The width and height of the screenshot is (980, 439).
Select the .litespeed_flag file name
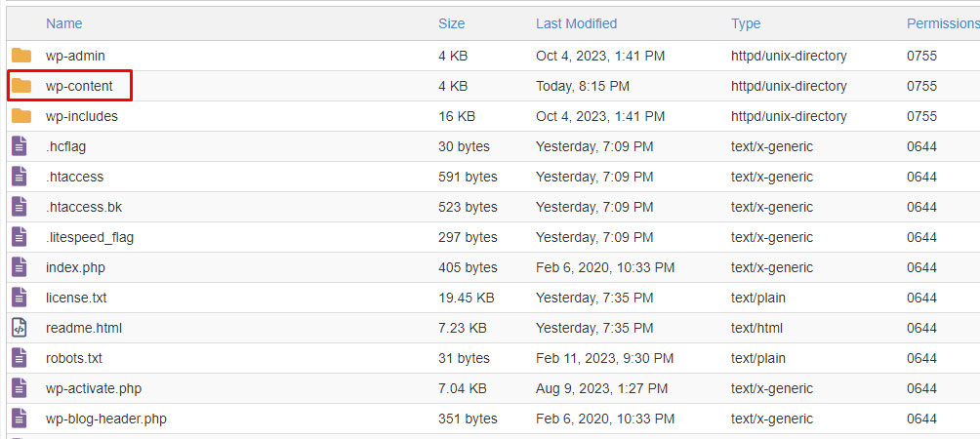point(90,237)
